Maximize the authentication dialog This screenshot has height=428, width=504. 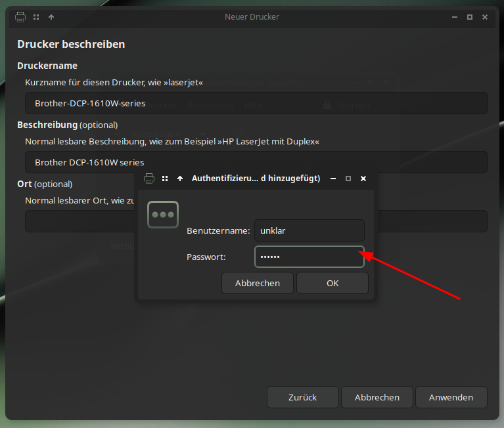[348, 179]
